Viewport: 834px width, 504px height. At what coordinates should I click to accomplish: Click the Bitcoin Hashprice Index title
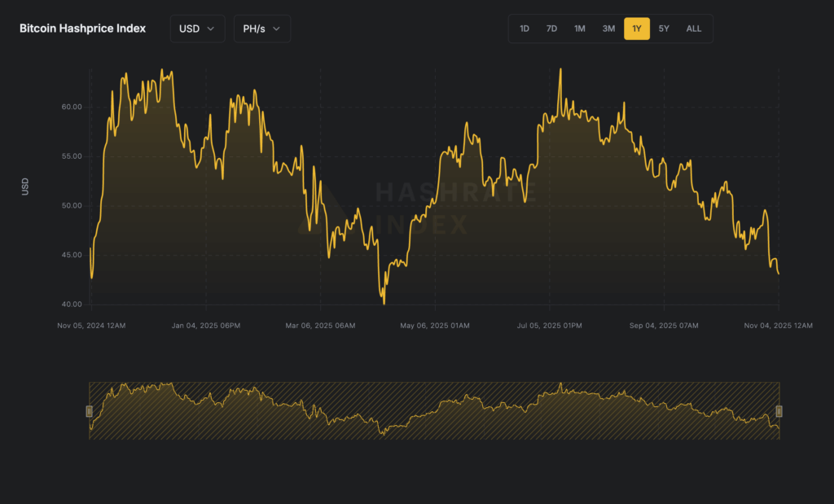click(82, 28)
